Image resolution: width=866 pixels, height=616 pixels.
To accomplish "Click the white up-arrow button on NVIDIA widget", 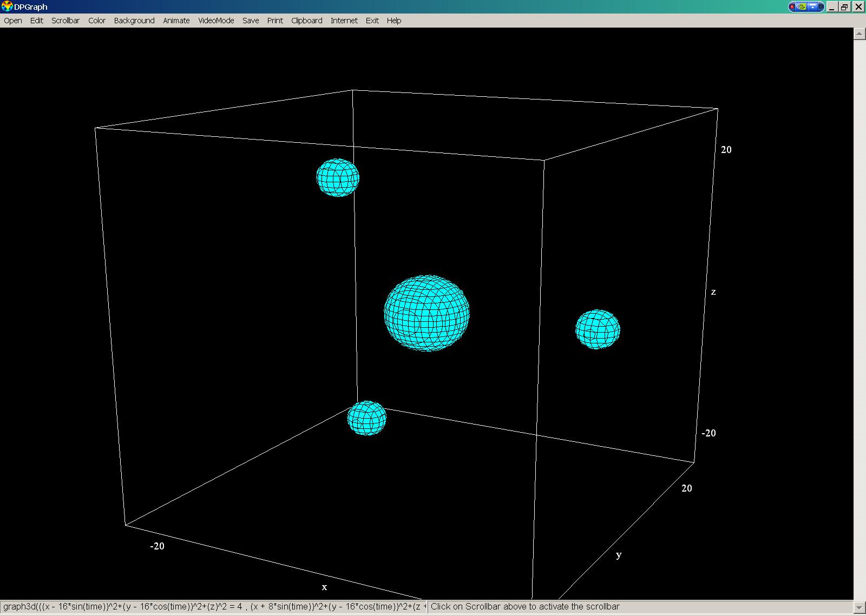I will pos(812,6).
